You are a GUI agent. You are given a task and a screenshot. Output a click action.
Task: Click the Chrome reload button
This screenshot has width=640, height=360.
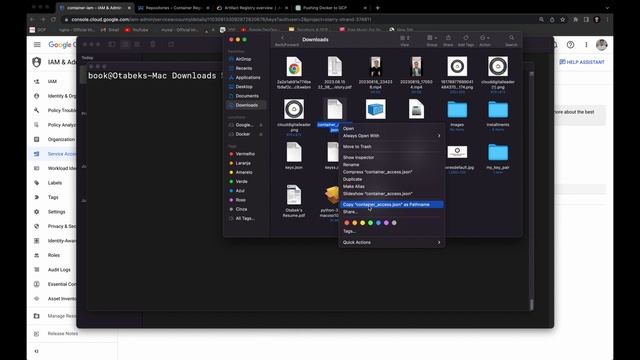pos(53,19)
